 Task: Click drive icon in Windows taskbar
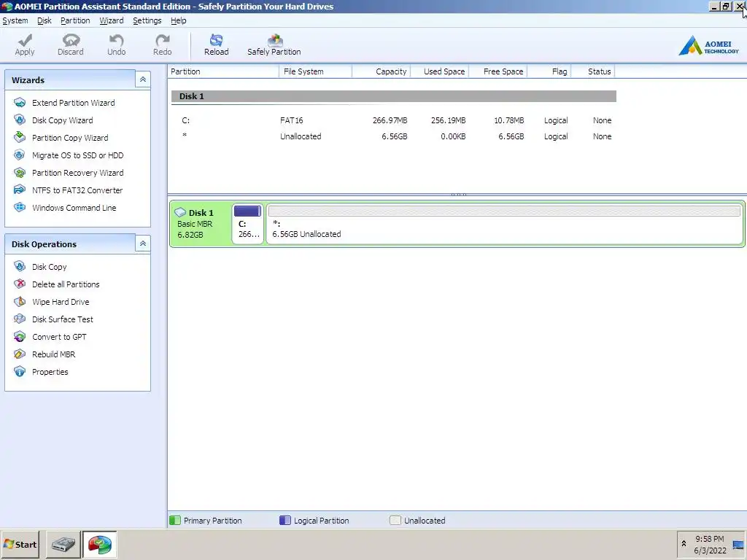(63, 544)
